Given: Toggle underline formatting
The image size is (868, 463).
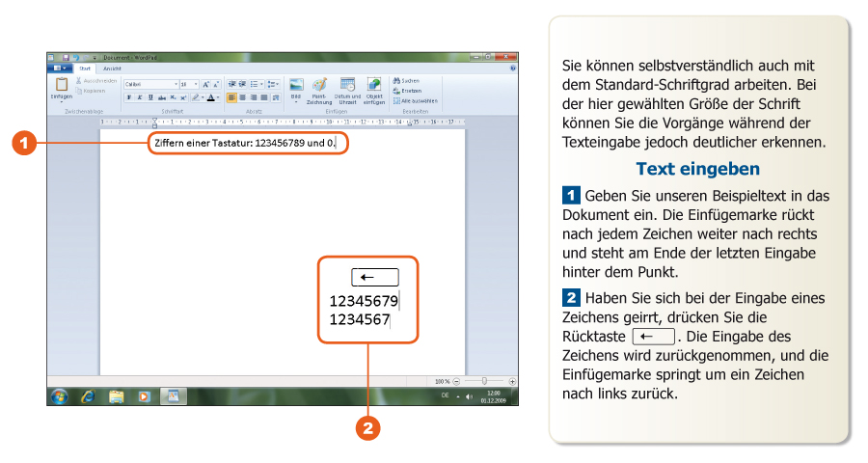Looking at the screenshot, I should tap(149, 97).
